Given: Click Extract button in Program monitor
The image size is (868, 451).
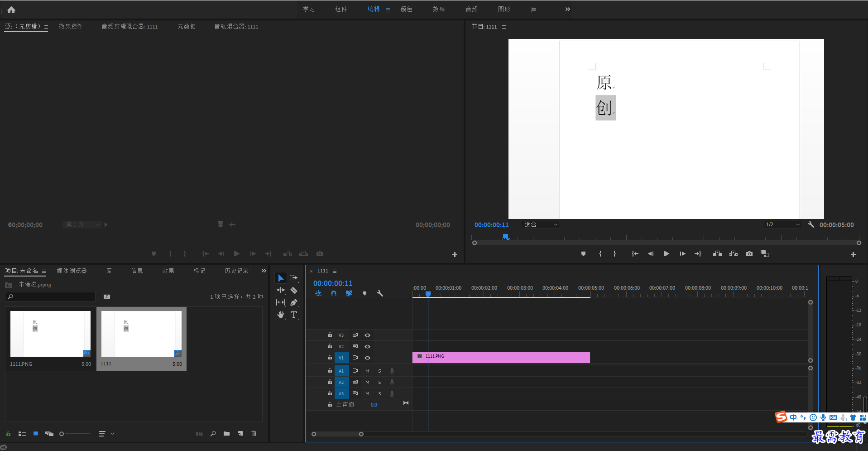Looking at the screenshot, I should (734, 254).
